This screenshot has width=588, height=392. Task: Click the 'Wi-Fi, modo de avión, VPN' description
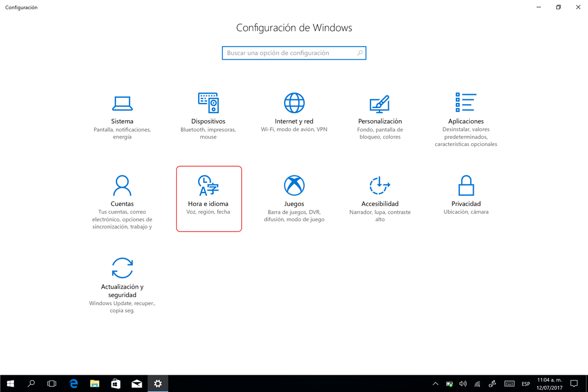[x=294, y=129]
